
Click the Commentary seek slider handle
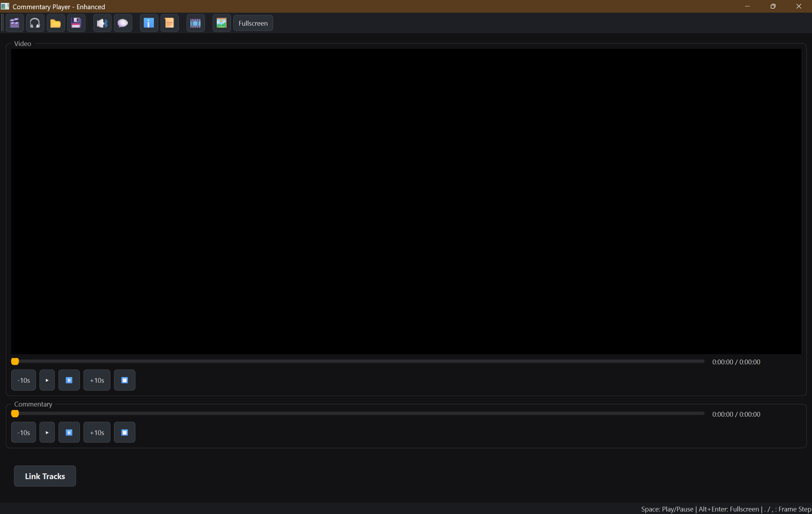point(15,414)
